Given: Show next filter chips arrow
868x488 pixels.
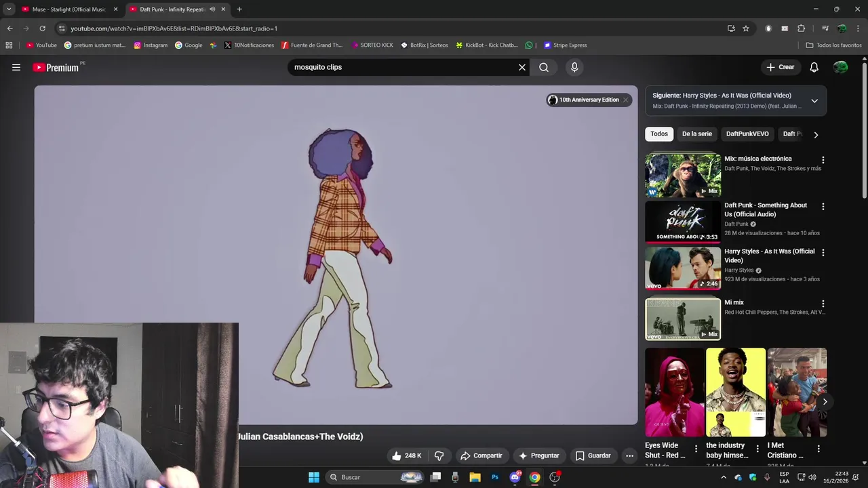Looking at the screenshot, I should pyautogui.click(x=816, y=134).
